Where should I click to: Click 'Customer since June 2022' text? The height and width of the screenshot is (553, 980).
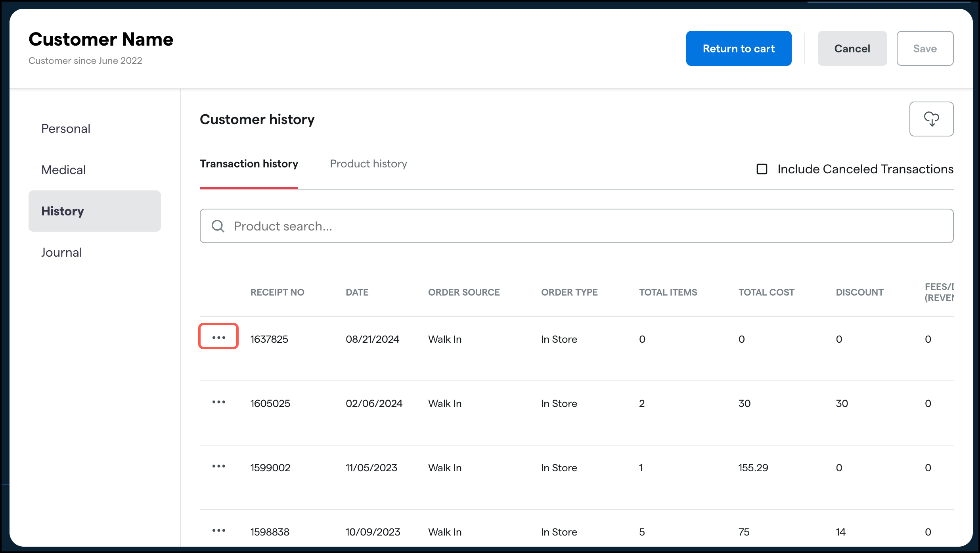point(85,61)
